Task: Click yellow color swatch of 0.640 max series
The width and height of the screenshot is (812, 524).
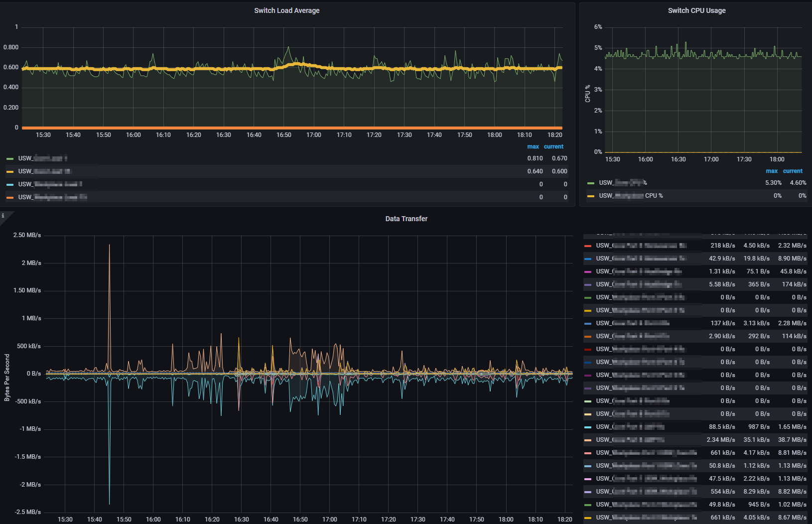Action: pyautogui.click(x=10, y=172)
